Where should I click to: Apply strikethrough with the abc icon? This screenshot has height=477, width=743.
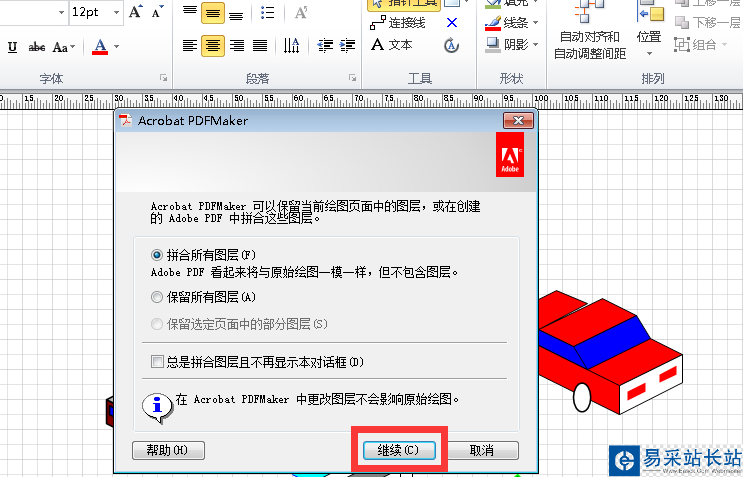tap(36, 47)
